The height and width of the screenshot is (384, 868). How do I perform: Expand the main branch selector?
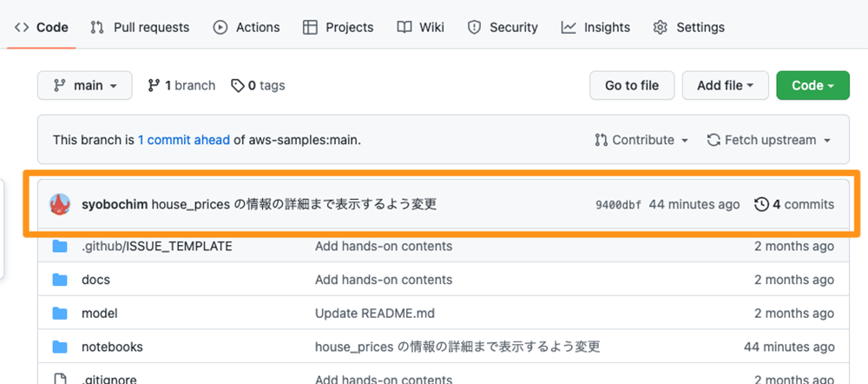85,85
